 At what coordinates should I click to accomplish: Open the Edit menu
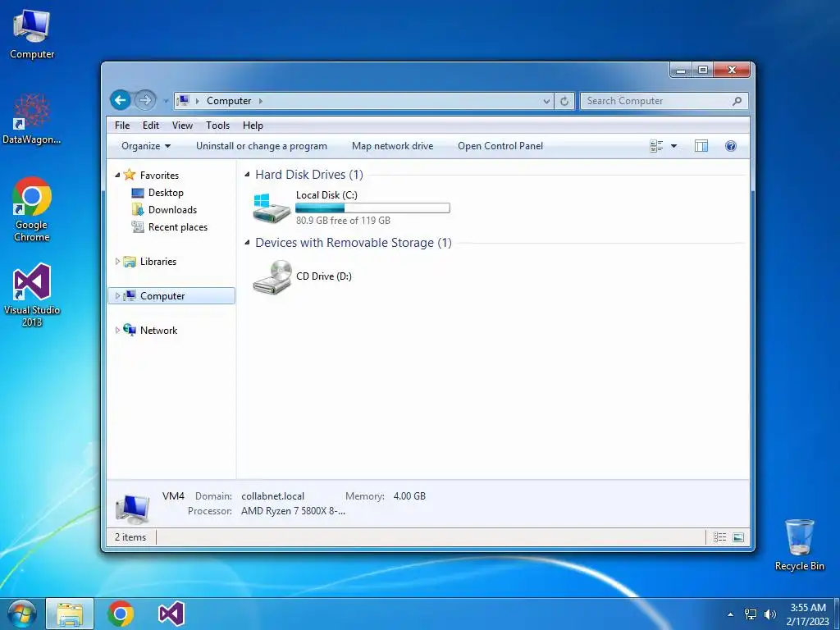151,126
